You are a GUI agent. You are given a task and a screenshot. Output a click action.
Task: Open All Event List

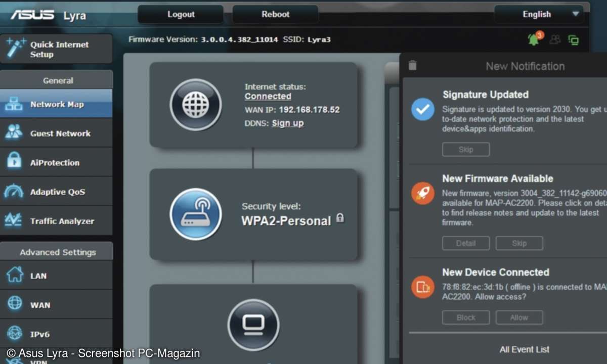(525, 349)
